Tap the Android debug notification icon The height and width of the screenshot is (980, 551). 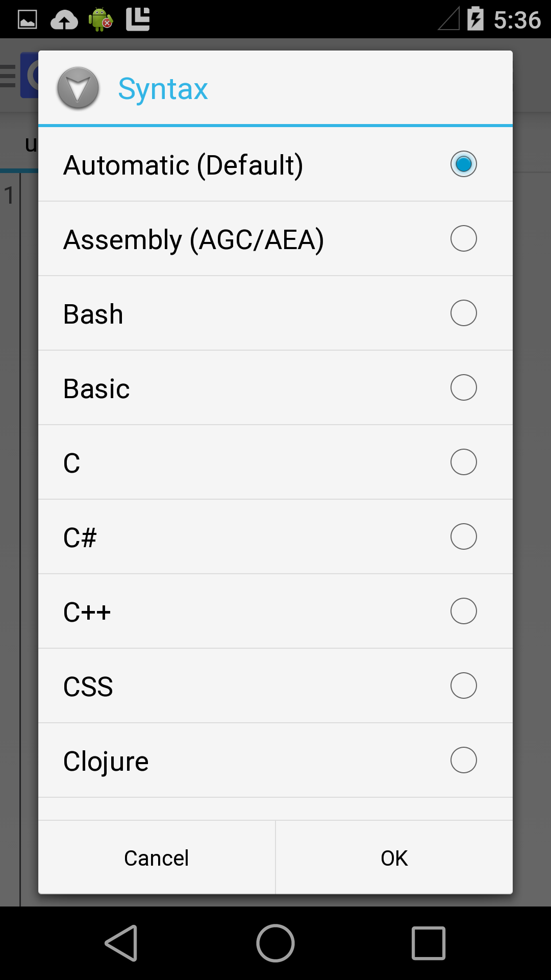[101, 19]
